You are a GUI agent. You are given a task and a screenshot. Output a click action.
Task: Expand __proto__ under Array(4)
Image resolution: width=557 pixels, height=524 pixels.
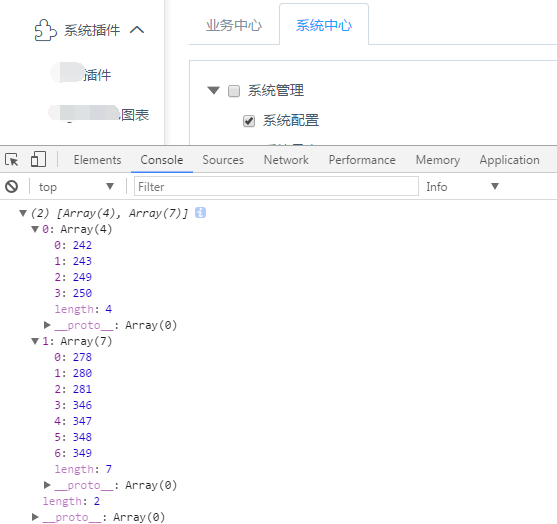(47, 325)
